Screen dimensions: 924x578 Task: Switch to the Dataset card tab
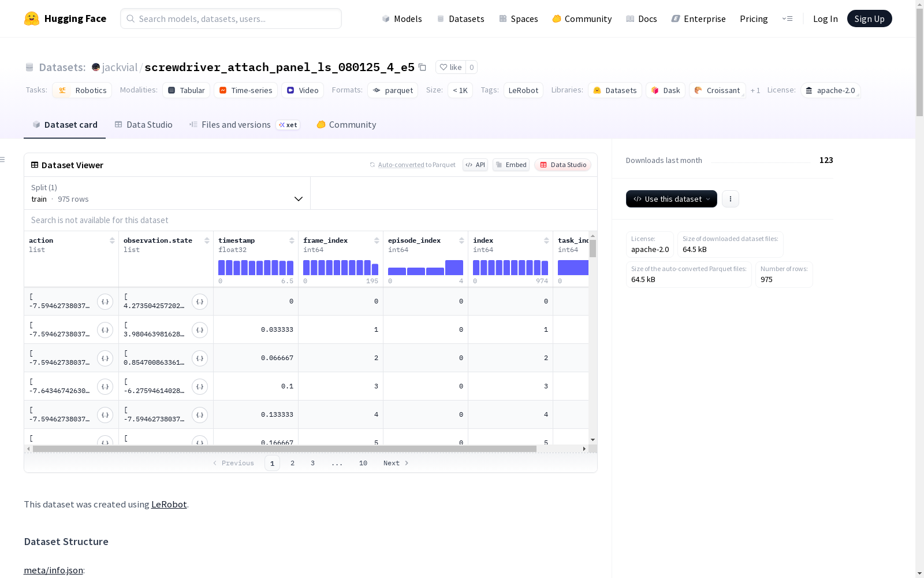(65, 125)
